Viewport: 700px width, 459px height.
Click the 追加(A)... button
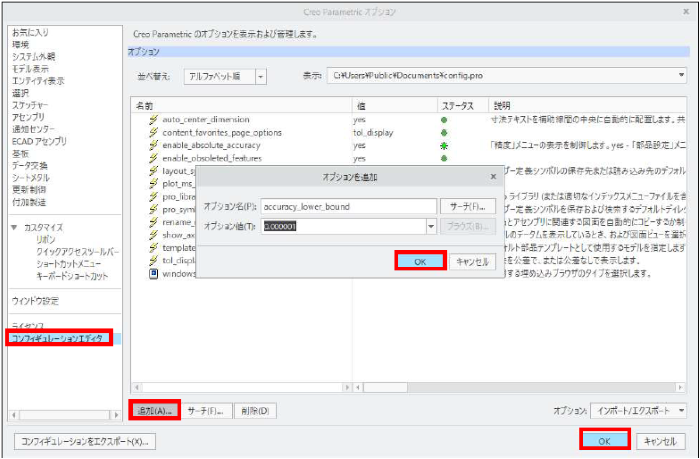(x=154, y=411)
